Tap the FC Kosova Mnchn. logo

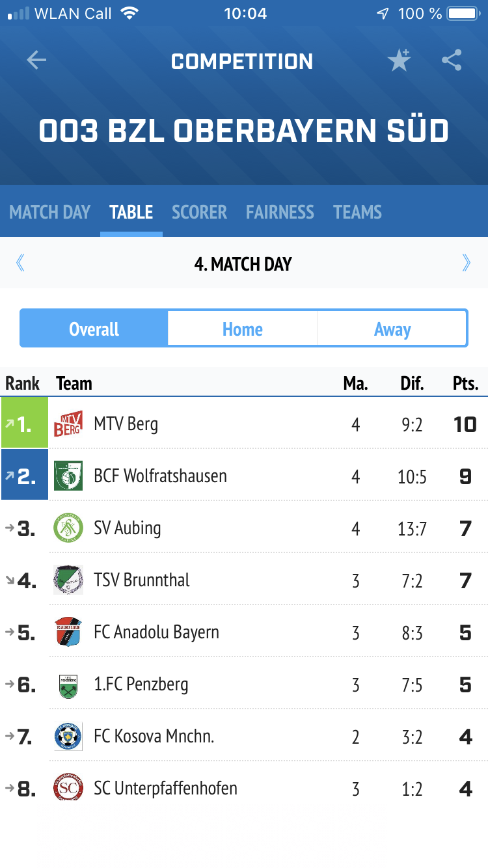68,737
